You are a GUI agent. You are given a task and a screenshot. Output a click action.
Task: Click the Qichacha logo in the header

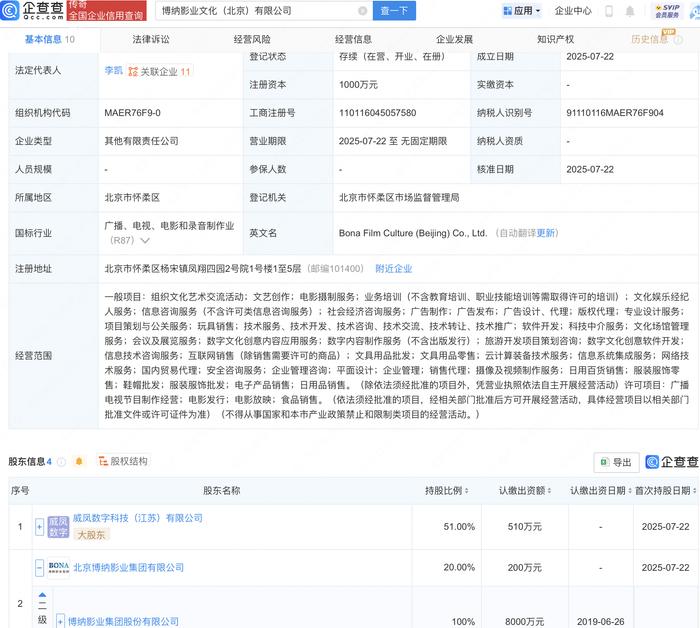pos(32,10)
